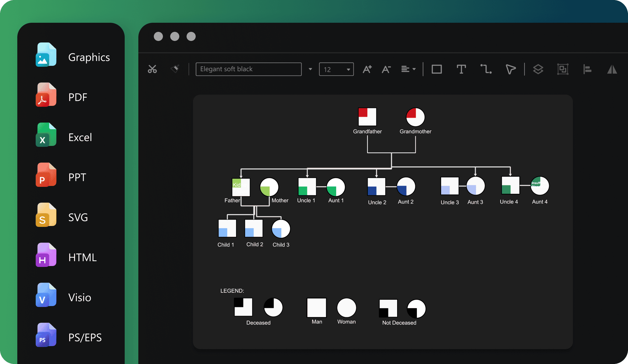Select the pointer selection tool

click(510, 69)
